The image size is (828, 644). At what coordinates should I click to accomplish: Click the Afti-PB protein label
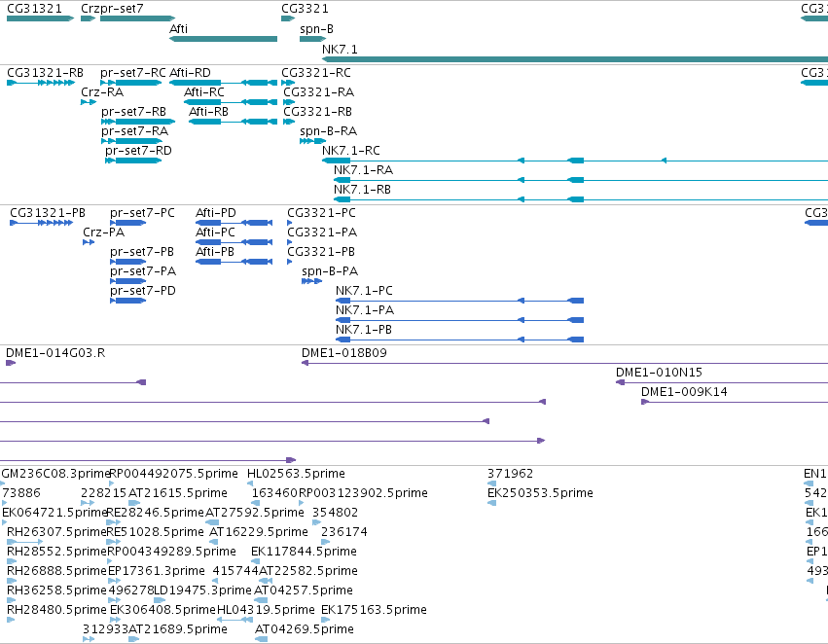click(215, 252)
